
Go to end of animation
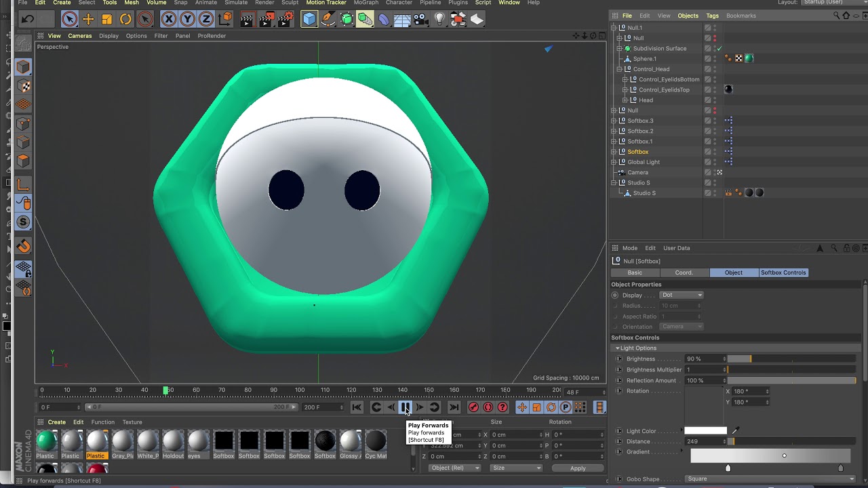coord(454,407)
